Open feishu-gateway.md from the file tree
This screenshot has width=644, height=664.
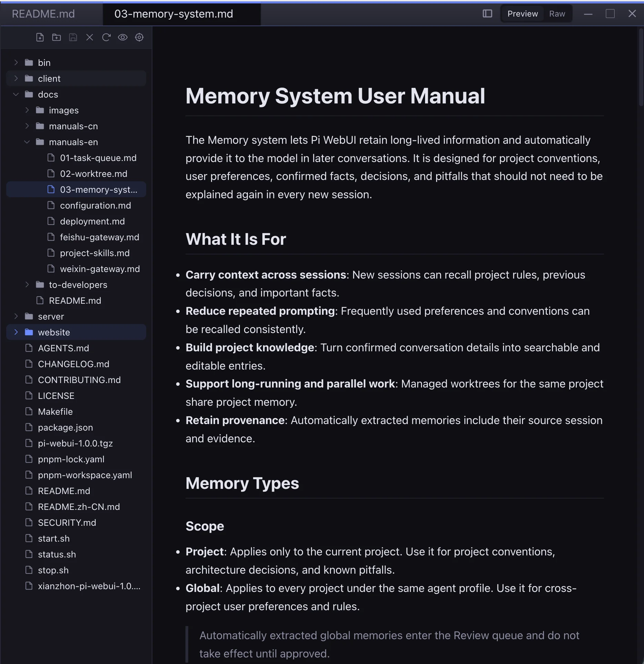coord(76,237)
